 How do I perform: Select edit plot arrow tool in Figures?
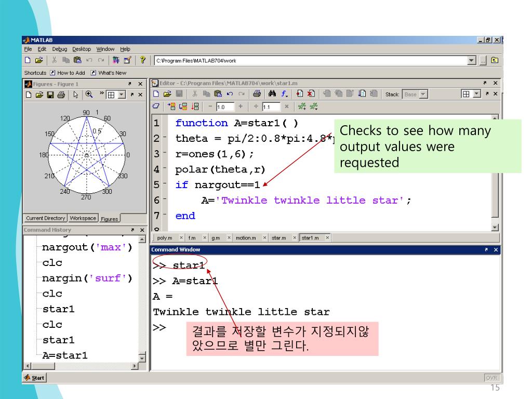76,95
